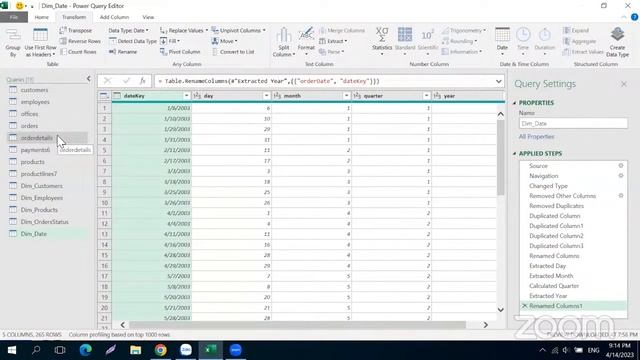Click the vertical scrollbar down arrow
This screenshot has width=640, height=360.
pyautogui.click(x=500, y=310)
